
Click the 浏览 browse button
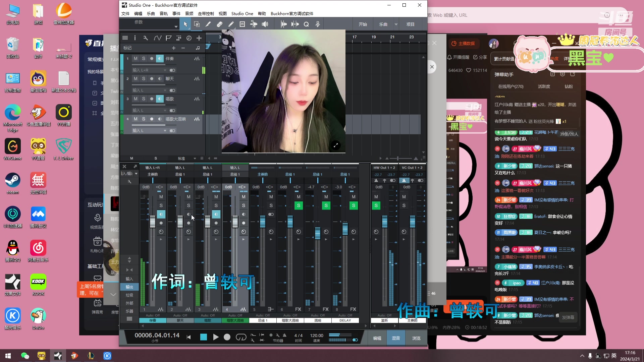point(416,338)
